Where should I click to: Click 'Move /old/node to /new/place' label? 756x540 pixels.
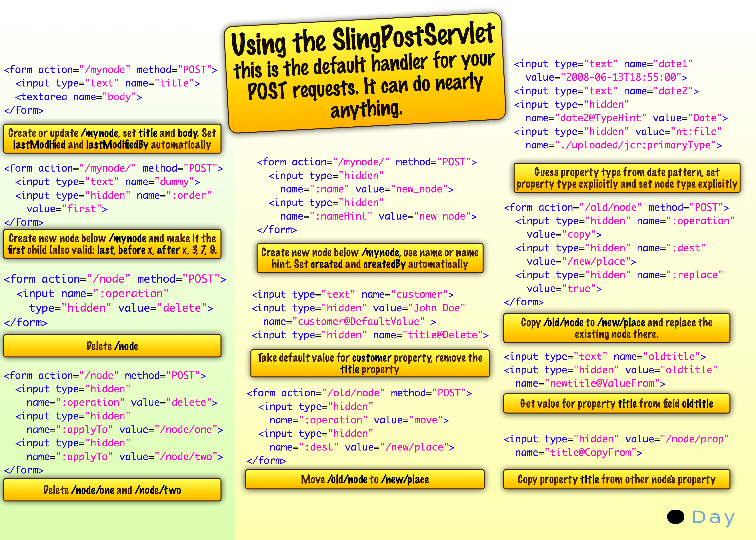365,479
